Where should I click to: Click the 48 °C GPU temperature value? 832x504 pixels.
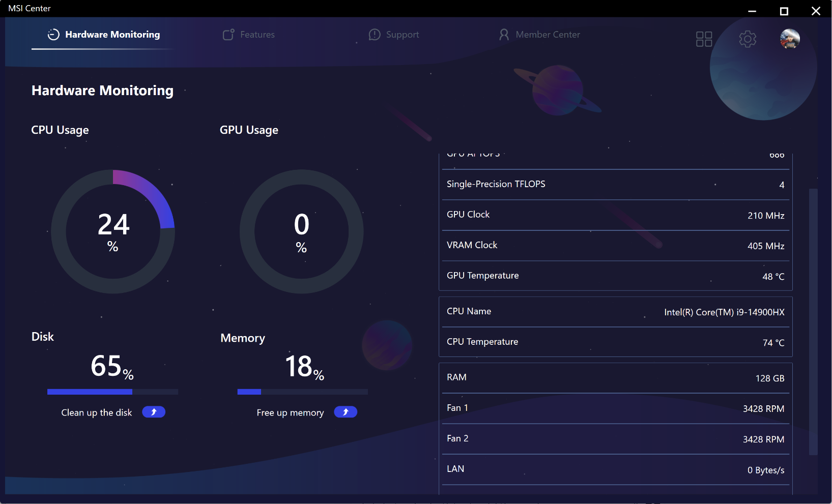773,277
